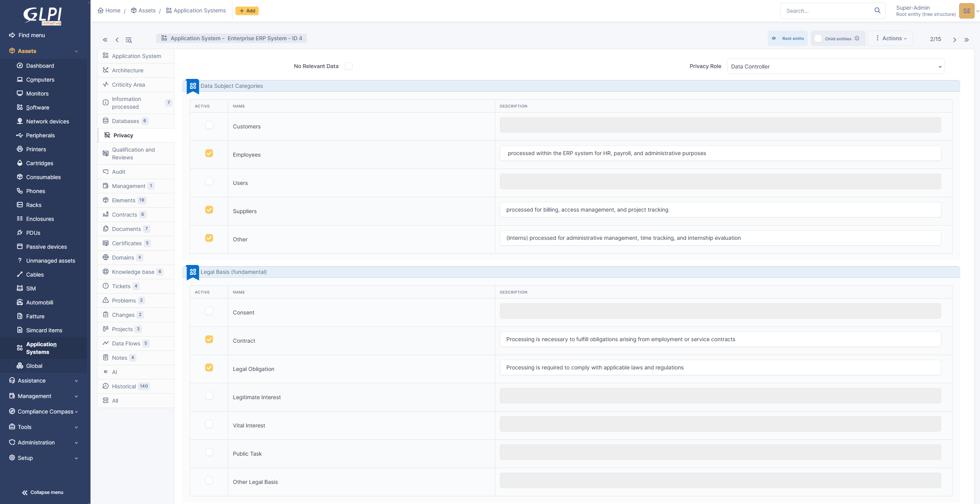Open Network devices from the sidebar
Viewport: 980px width, 504px height.
[48, 121]
